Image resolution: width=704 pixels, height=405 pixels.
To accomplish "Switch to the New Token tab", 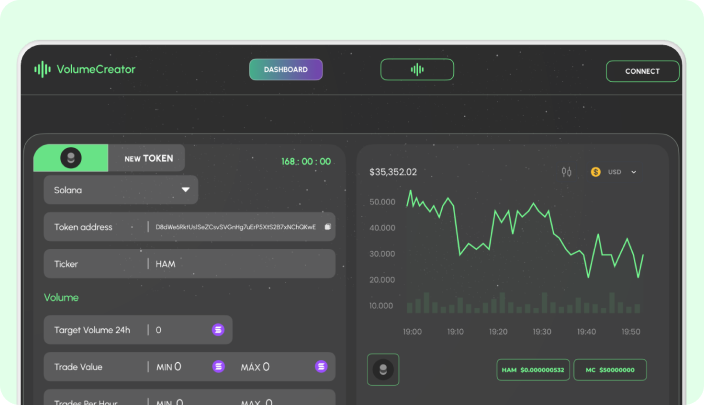I will pyautogui.click(x=148, y=158).
